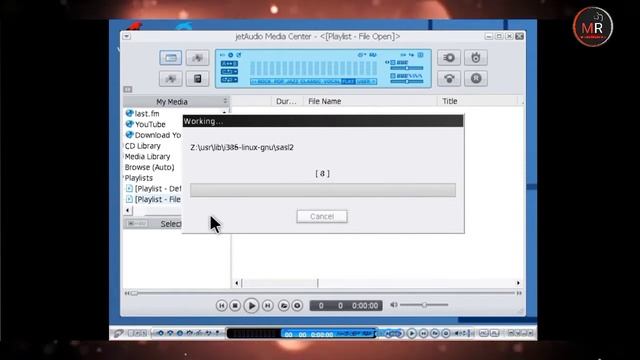Click the 0:00:00 time display
Viewport: 640px width, 360px height.
click(x=365, y=306)
